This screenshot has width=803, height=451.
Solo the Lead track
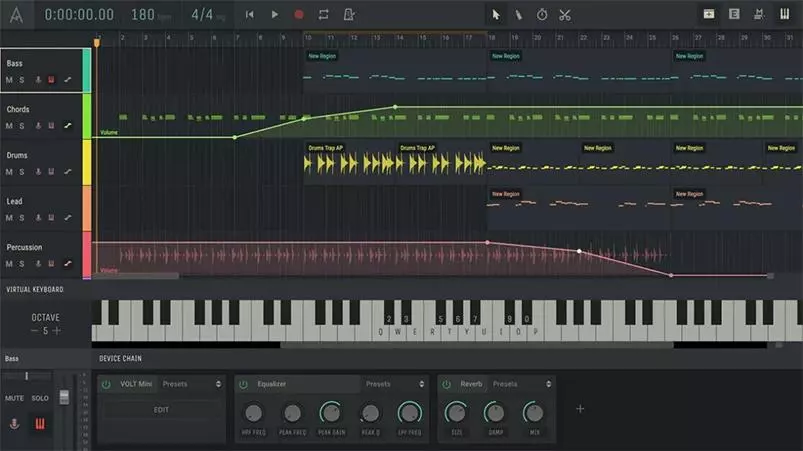pyautogui.click(x=22, y=218)
